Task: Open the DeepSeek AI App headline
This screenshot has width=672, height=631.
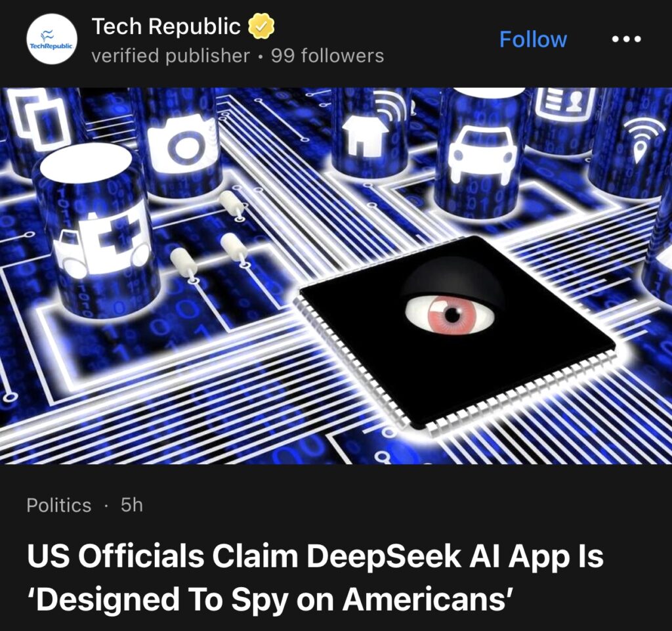Action: [315, 577]
